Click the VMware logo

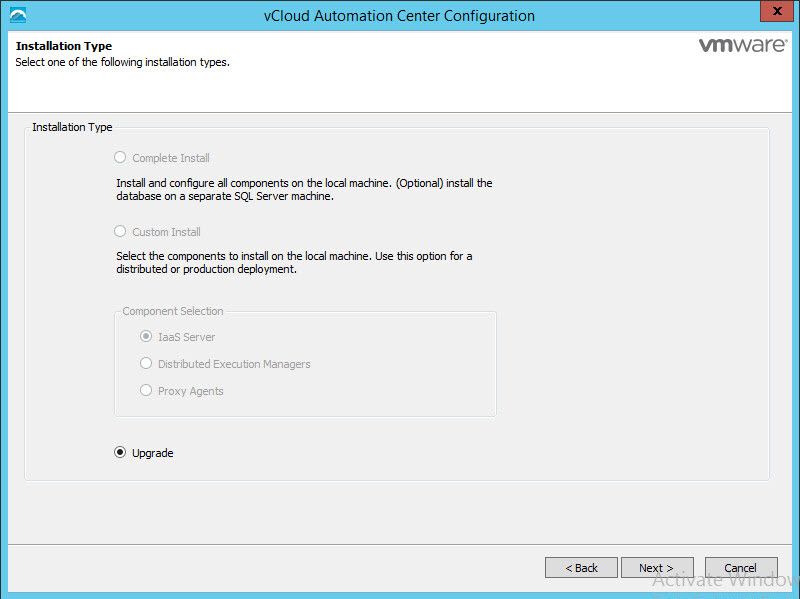pos(740,46)
